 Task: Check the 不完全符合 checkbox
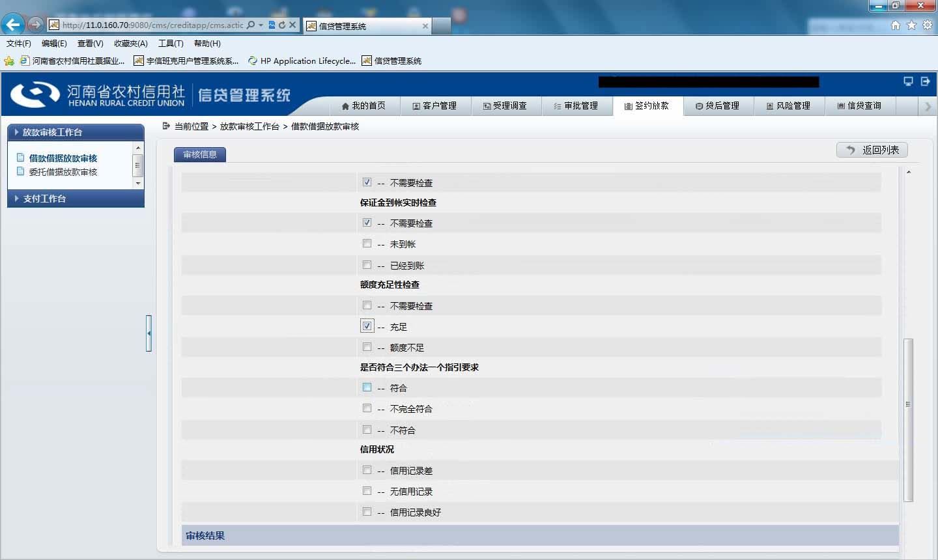tap(367, 408)
